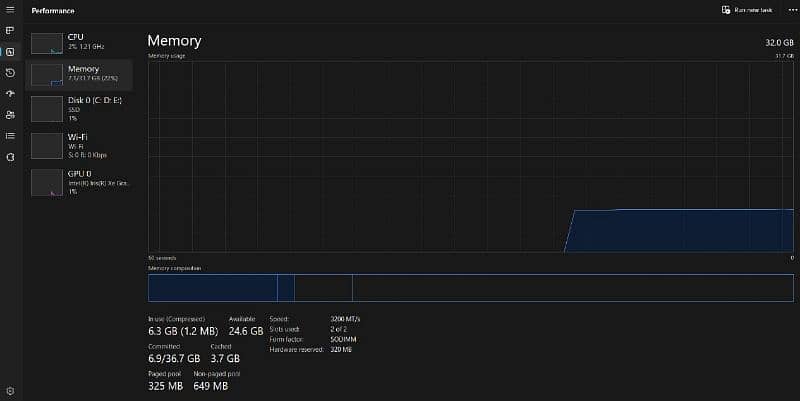800x401 pixels.
Task: Click the Wi-Fi mini graph thumbnail
Action: [46, 146]
